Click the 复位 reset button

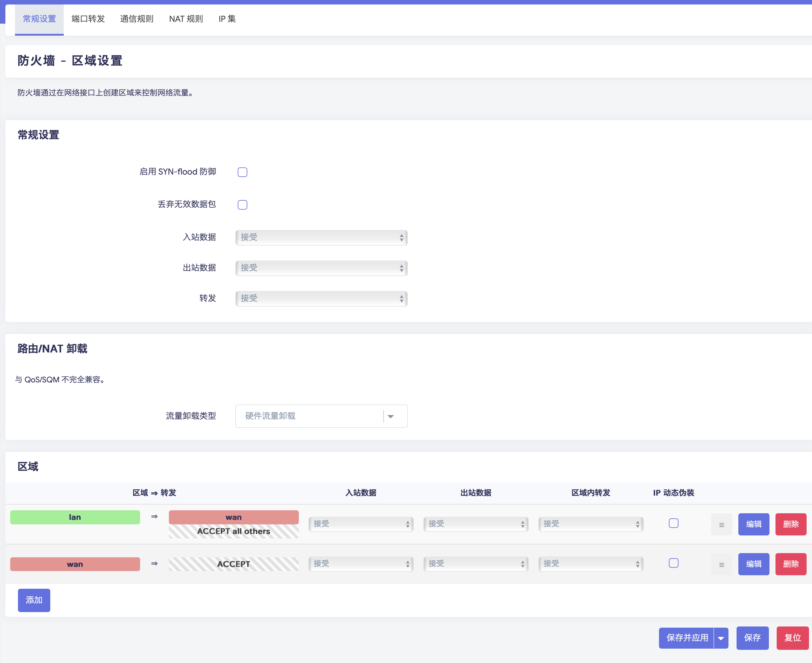[792, 638]
